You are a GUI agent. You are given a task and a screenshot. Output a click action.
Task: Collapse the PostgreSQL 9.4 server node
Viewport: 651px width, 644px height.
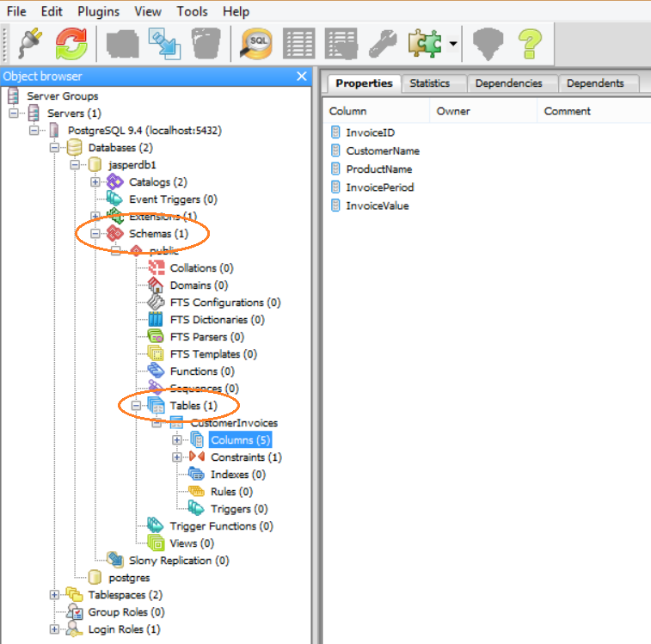tap(34, 131)
